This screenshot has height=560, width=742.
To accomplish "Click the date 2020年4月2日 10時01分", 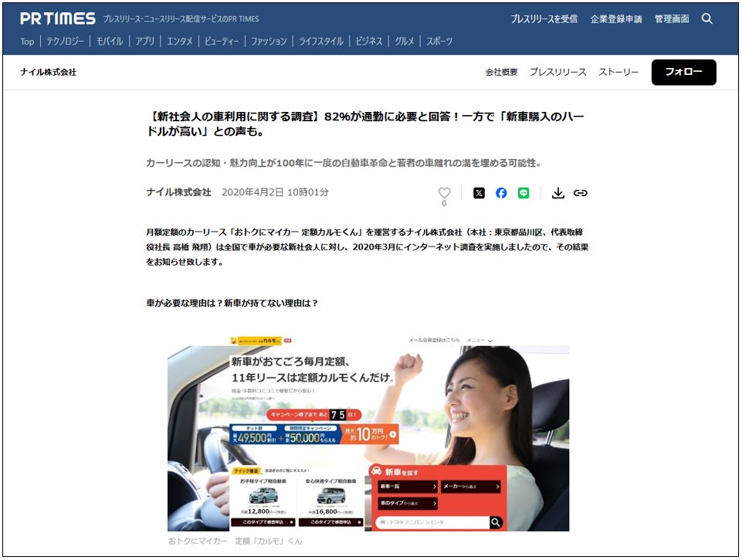I will tap(275, 192).
